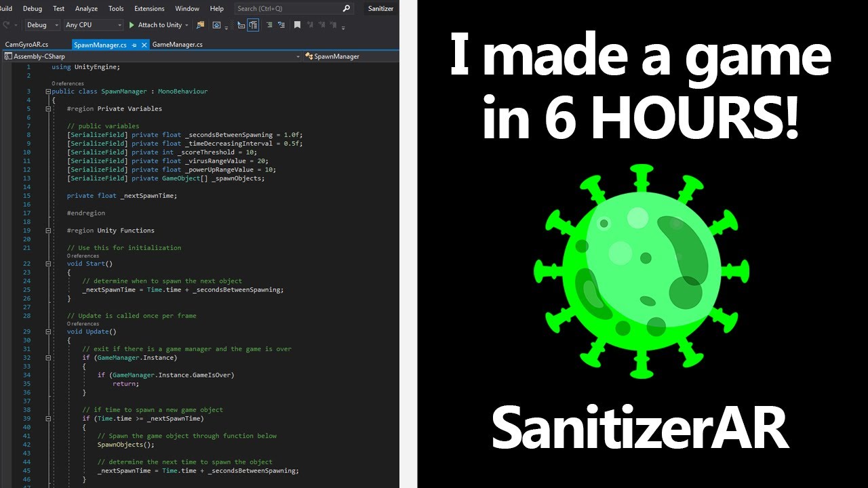Click the highlighted toolbar icon left of the indent icons
This screenshot has height=488, width=868.
[253, 25]
